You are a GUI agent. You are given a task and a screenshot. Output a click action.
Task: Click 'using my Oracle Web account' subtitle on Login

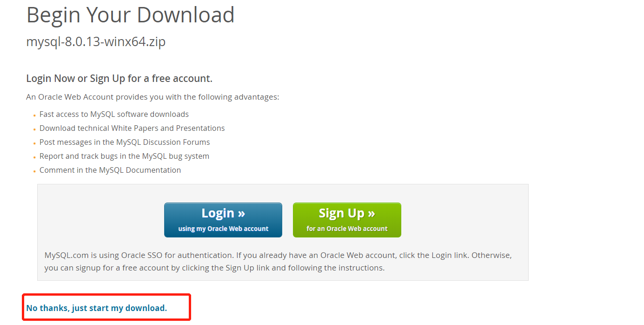coord(223,229)
